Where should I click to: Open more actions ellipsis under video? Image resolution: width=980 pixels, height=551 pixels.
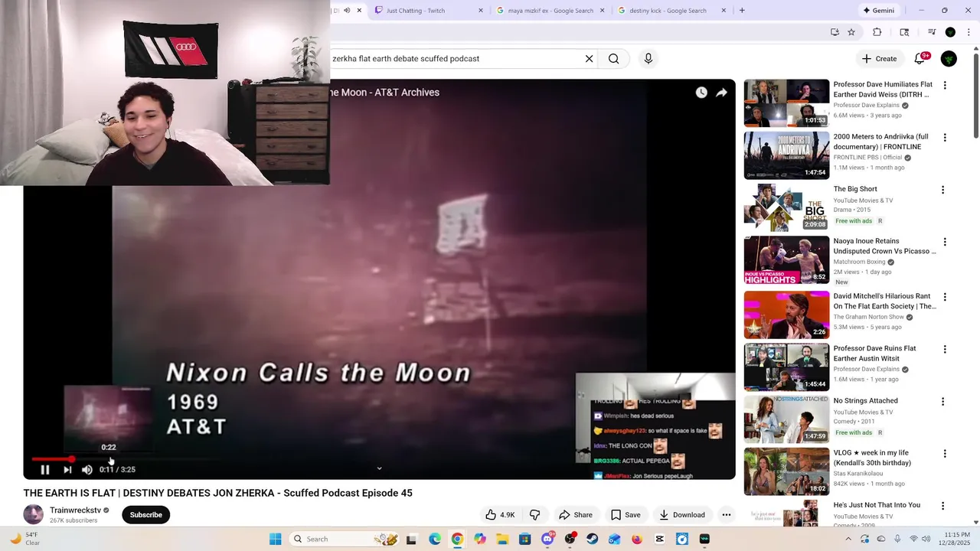(727, 515)
